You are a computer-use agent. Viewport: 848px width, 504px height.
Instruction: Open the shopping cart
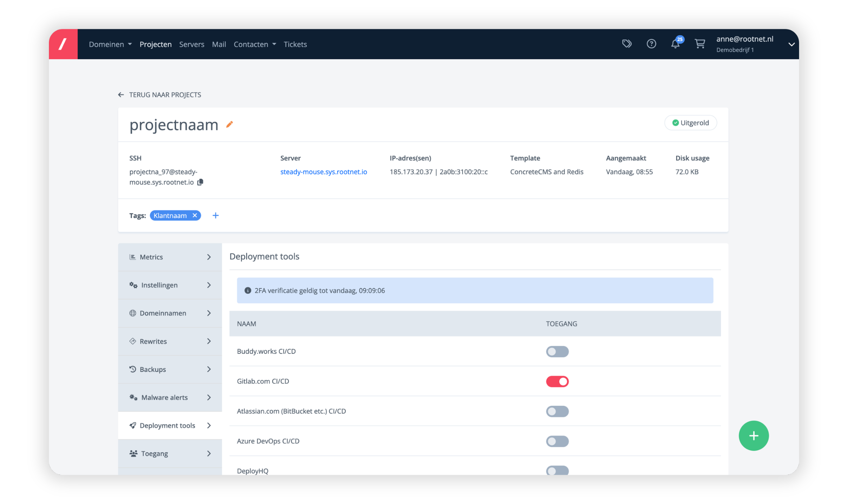click(700, 43)
